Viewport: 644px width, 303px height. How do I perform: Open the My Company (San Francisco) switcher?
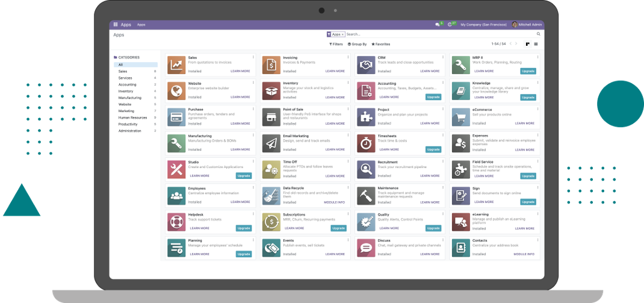click(484, 25)
